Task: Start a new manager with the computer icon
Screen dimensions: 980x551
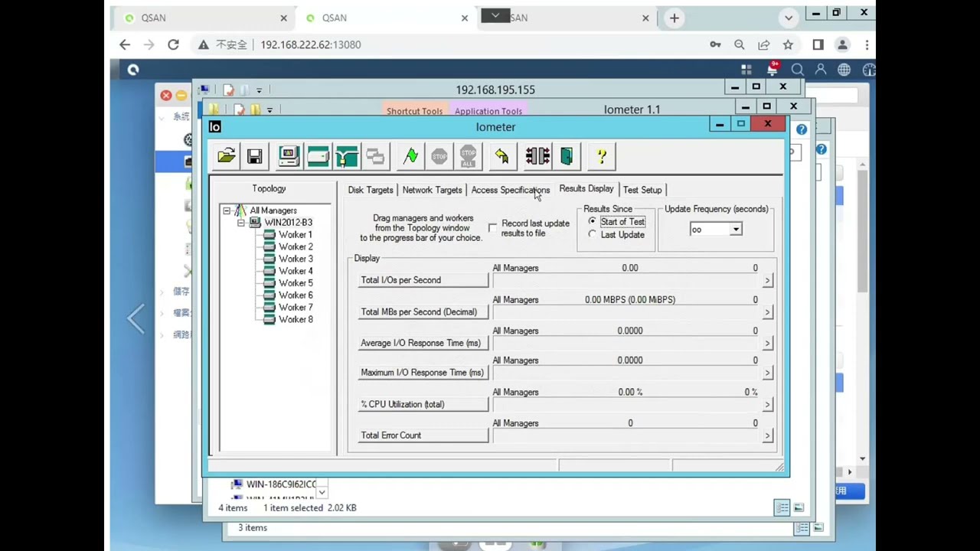Action: pos(289,156)
